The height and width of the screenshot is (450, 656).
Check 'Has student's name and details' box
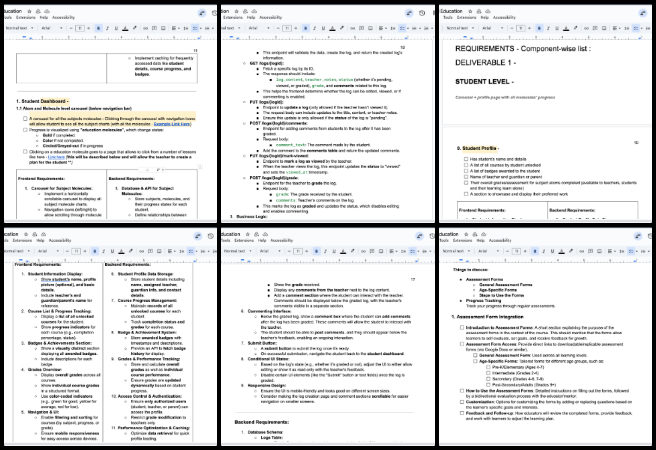[466, 159]
